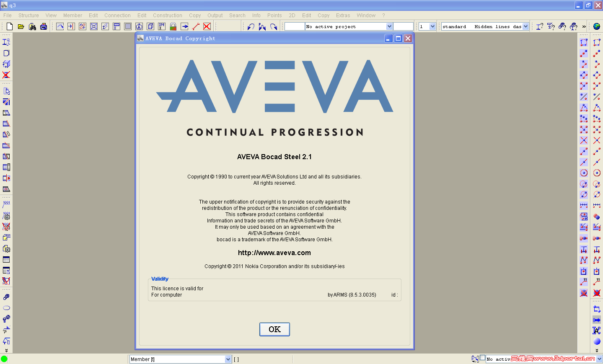Image resolution: width=603 pixels, height=364 pixels.
Task: Minimize the AVEVA Bocad Copyright dialog
Action: [388, 39]
